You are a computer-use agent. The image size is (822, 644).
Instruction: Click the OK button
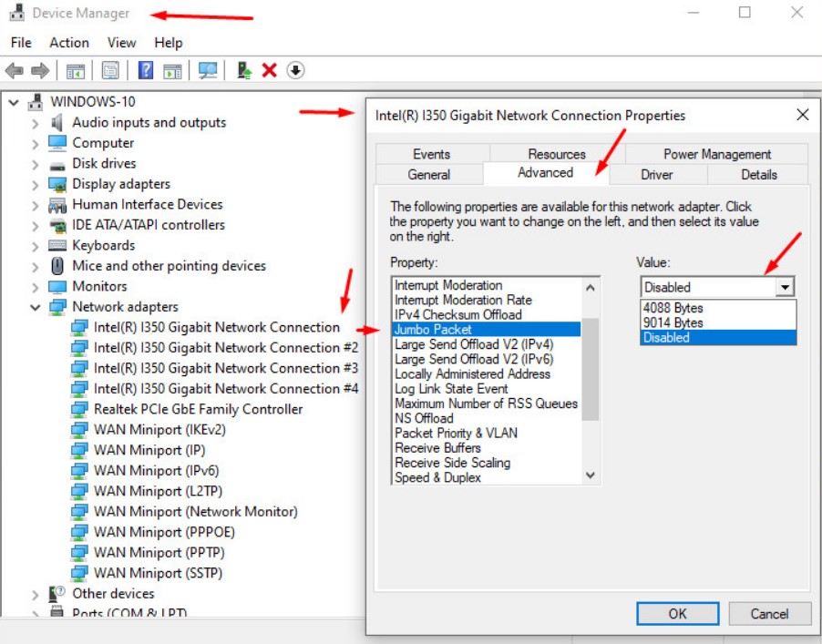point(677,614)
